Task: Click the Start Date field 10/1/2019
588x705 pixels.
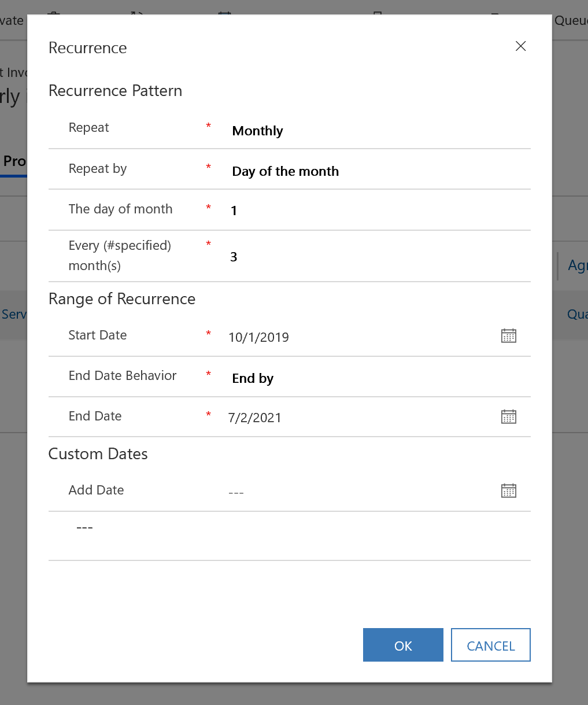Action: [361, 337]
